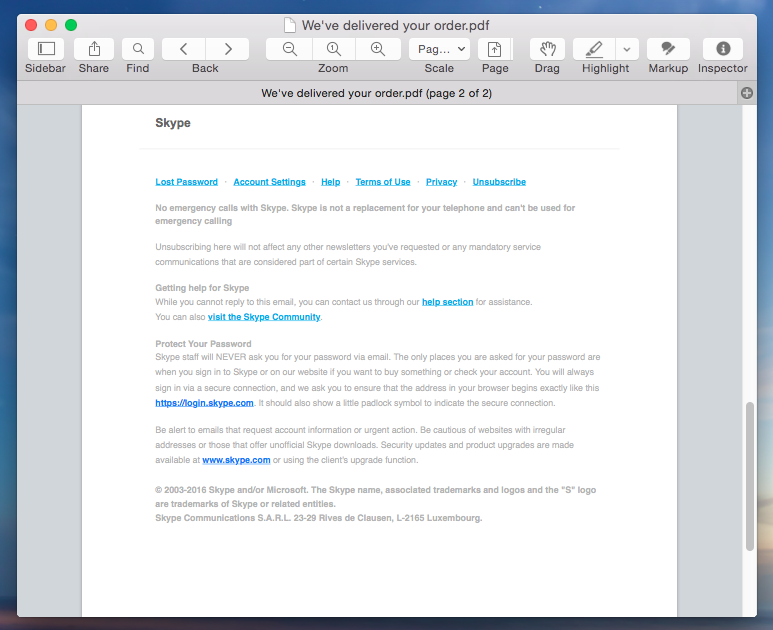Open the https://login.skype.com link
The height and width of the screenshot is (630, 773).
pyautogui.click(x=204, y=403)
